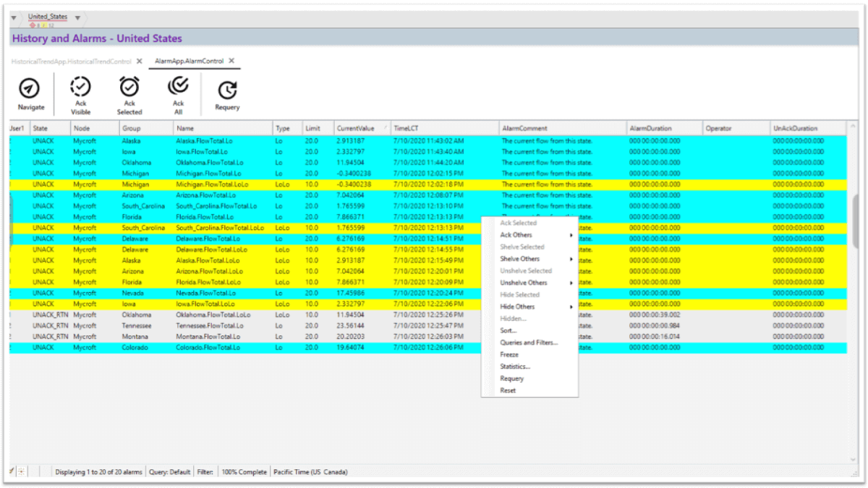This screenshot has width=868, height=488.
Task: Expand the Ack Others submenu
Action: pos(535,235)
